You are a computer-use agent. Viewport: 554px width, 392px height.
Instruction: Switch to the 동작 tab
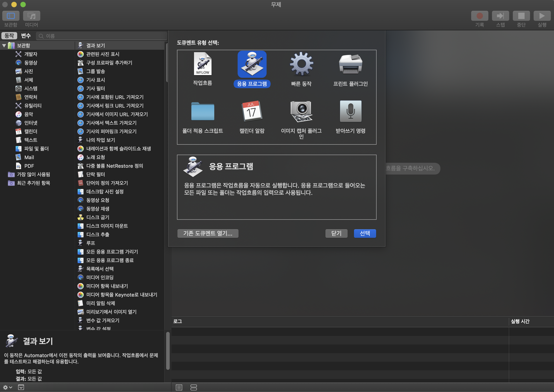pyautogui.click(x=9, y=36)
